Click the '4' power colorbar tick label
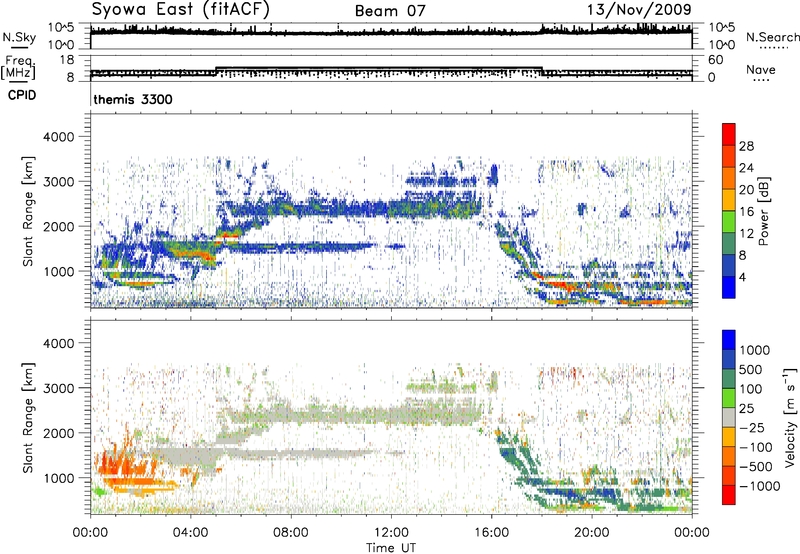The width and height of the screenshot is (800, 554). point(743,277)
